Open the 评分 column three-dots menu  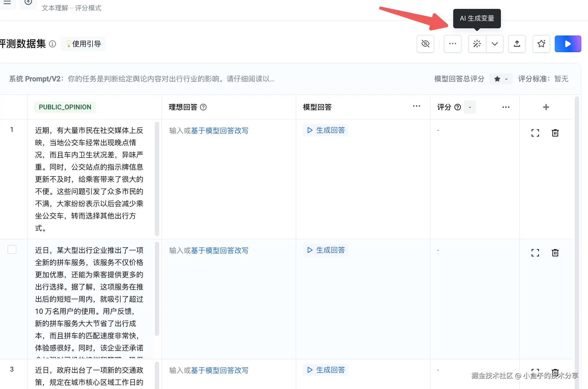pos(506,107)
